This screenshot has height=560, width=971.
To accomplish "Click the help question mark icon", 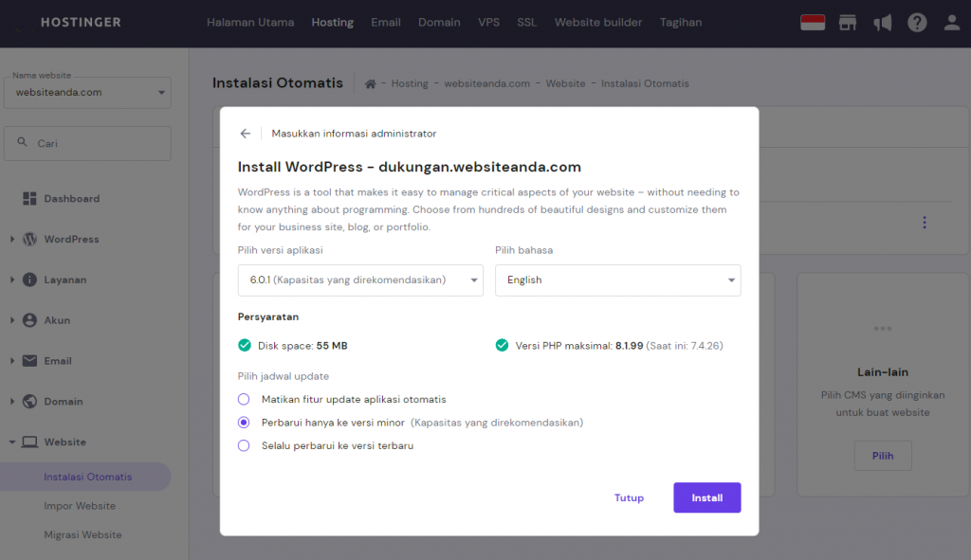I will click(x=916, y=22).
